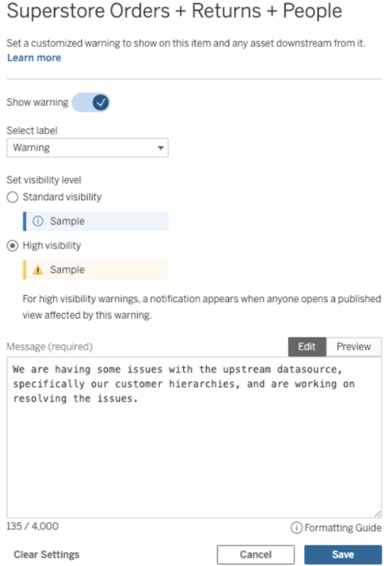The image size is (392, 566).
Task: Click the dropdown arrow next to Warning
Action: tap(161, 148)
